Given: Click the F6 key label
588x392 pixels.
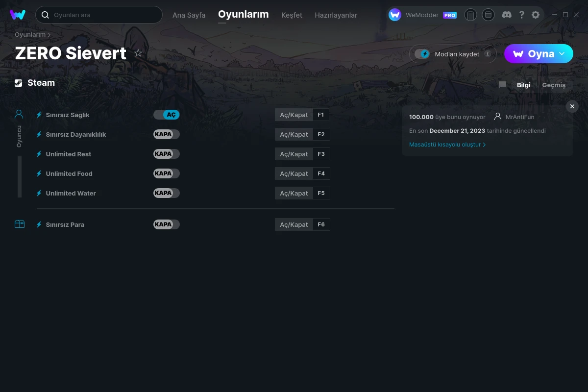Looking at the screenshot, I should (x=321, y=224).
